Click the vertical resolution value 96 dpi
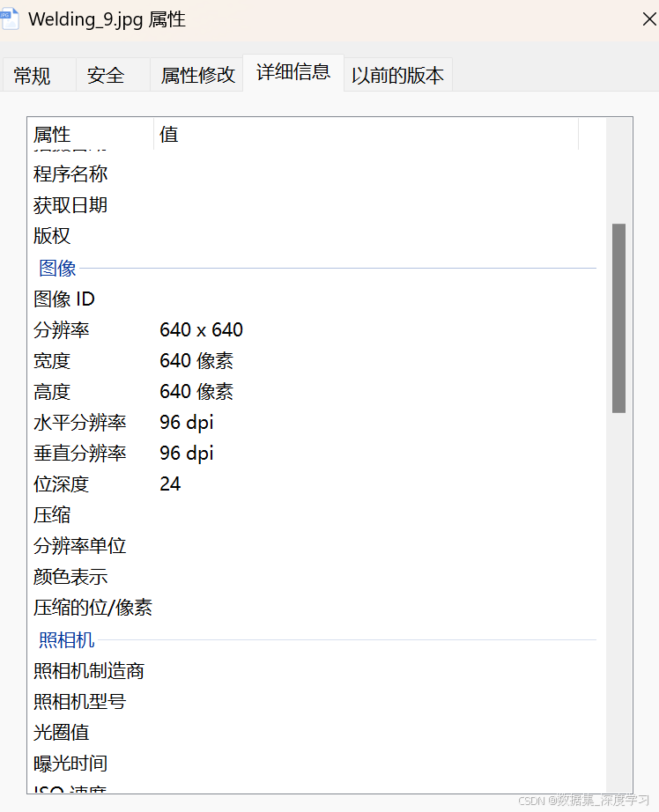Viewport: 659px width, 812px height. [x=187, y=454]
